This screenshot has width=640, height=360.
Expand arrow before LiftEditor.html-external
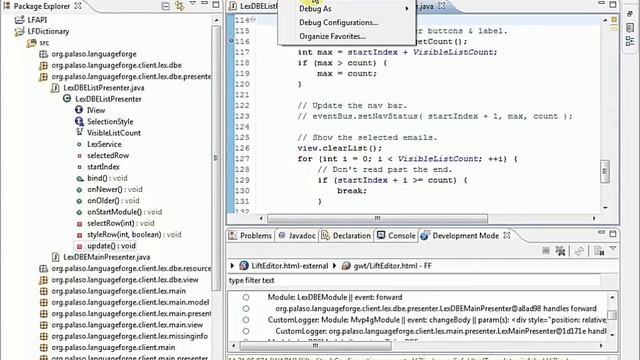point(232,266)
